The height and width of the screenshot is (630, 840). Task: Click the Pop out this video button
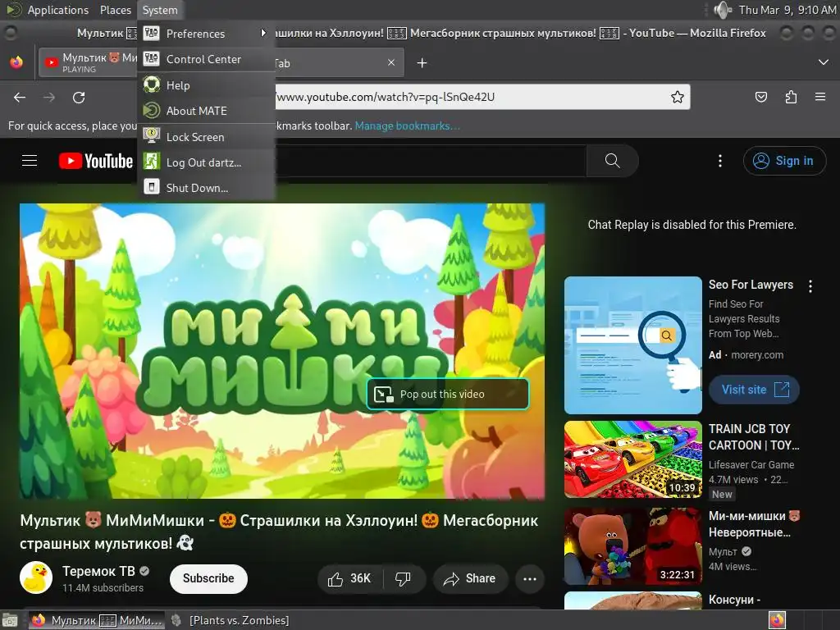(448, 395)
